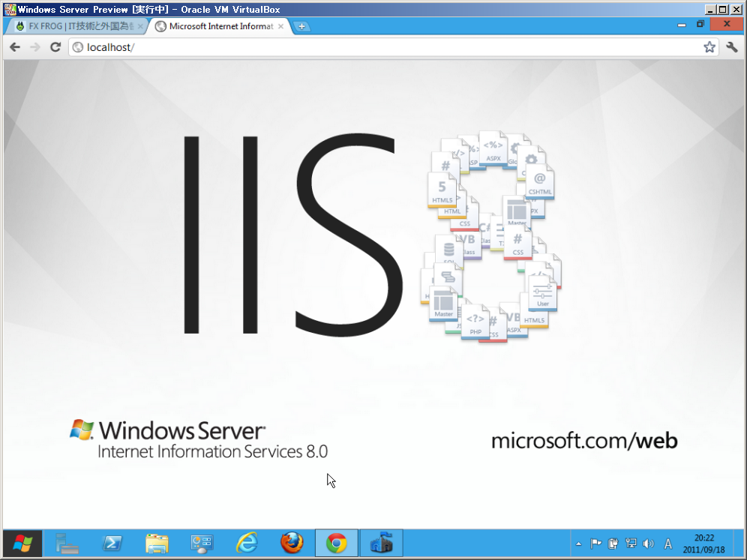Open Windows PowerShell from the taskbar
747x560 pixels.
coord(112,543)
